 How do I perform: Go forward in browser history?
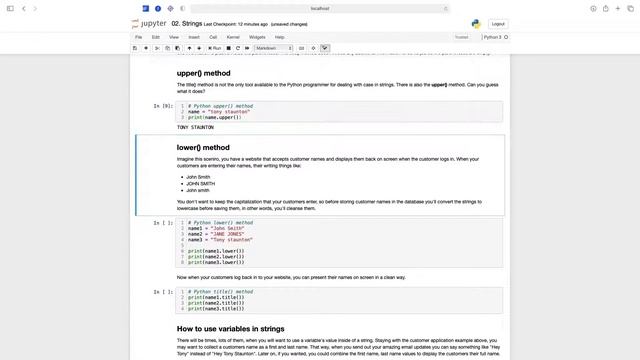coord(35,8)
